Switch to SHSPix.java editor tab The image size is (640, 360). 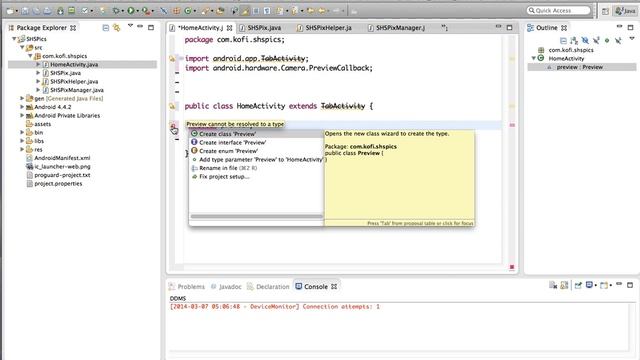(260, 28)
